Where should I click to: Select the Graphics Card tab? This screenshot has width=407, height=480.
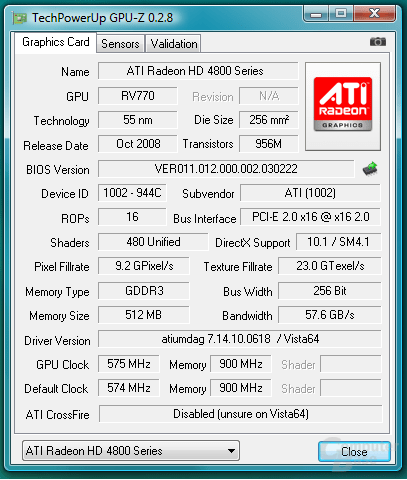tap(56, 42)
